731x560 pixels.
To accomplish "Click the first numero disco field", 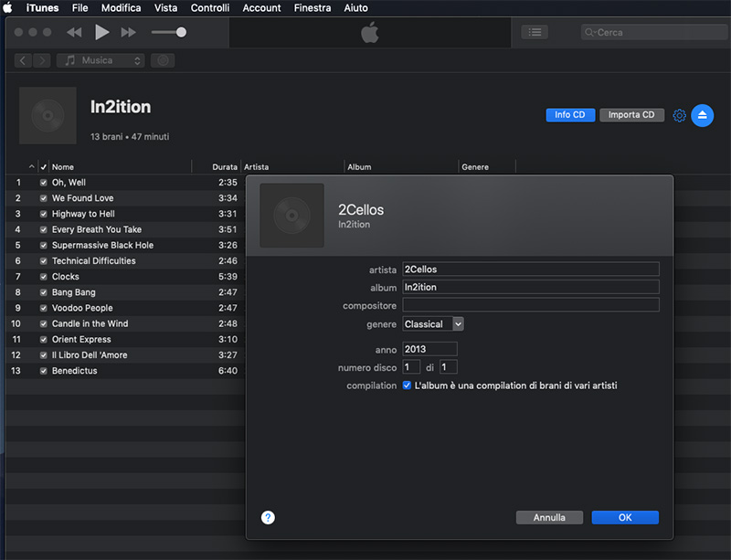I will (x=410, y=367).
